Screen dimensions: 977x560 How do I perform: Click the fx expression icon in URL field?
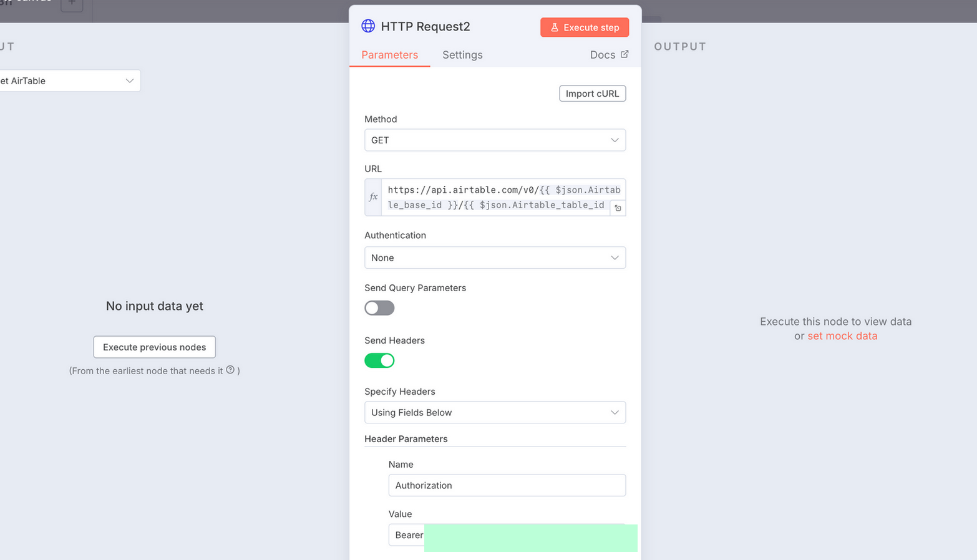tap(373, 197)
